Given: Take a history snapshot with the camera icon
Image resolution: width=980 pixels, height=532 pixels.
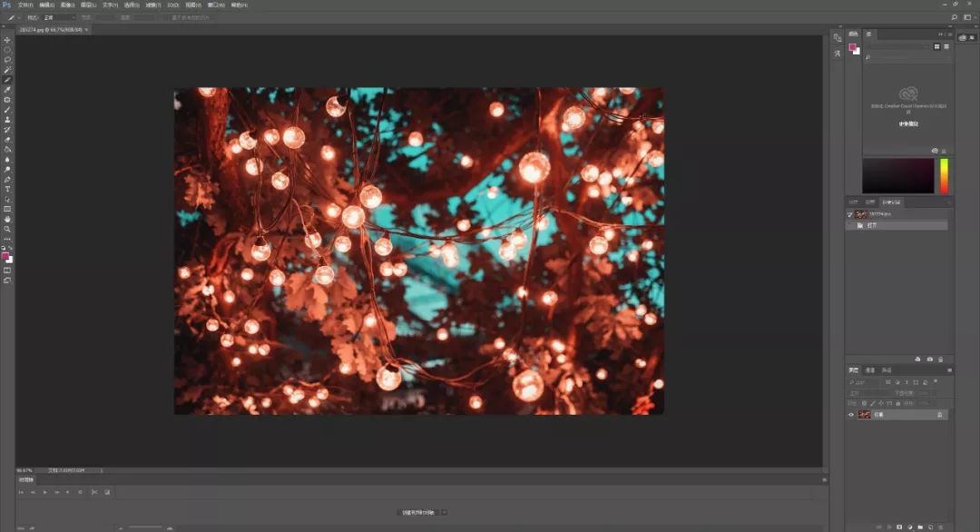Looking at the screenshot, I should coord(929,360).
